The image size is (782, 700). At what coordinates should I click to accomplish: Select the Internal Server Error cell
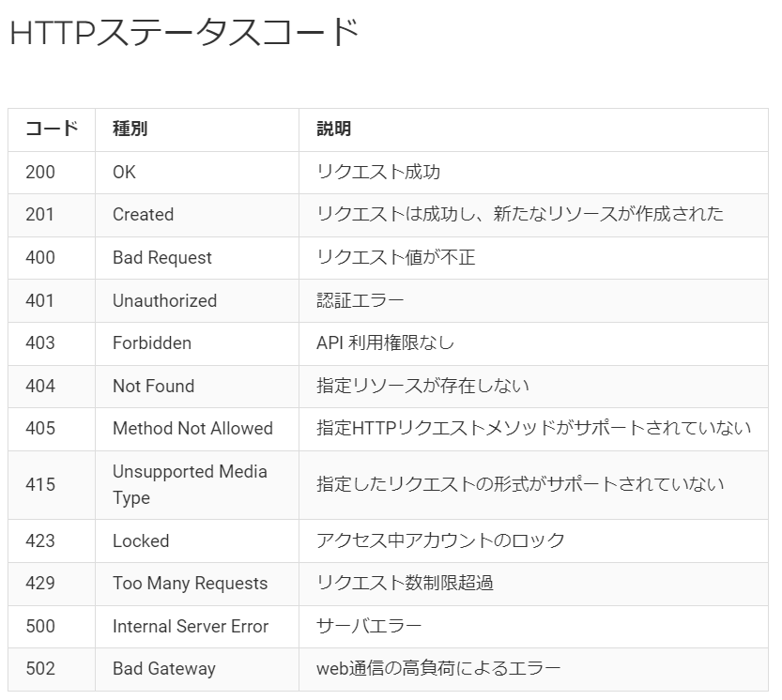tap(191, 627)
